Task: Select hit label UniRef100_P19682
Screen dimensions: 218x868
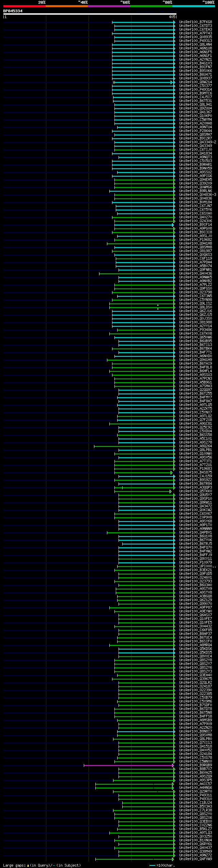Action: 196,240
